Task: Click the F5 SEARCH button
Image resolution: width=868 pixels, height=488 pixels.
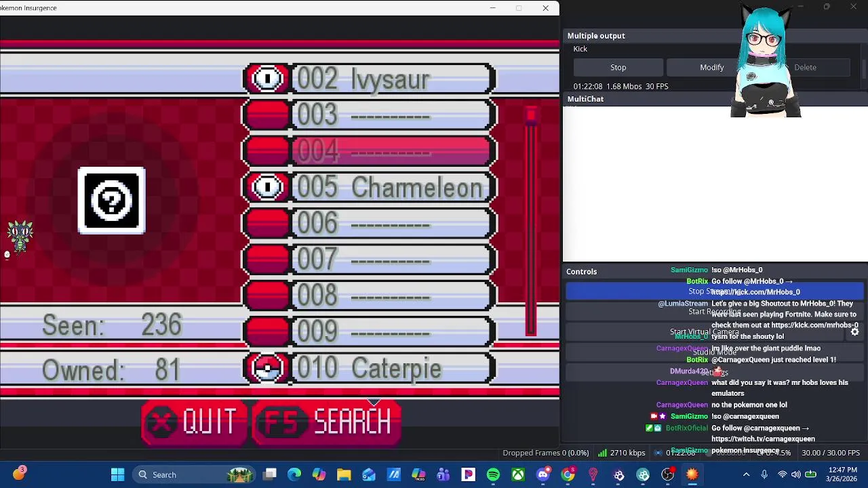Action: pyautogui.click(x=326, y=423)
